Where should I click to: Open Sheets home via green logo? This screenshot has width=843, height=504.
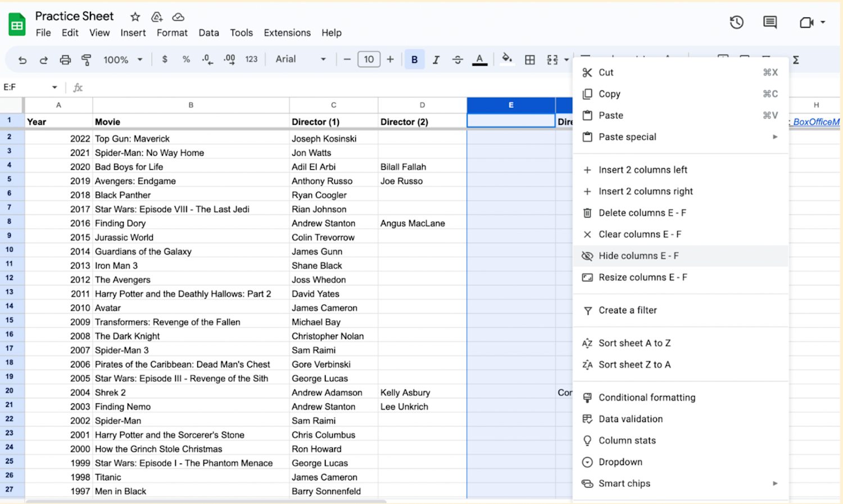click(x=17, y=25)
